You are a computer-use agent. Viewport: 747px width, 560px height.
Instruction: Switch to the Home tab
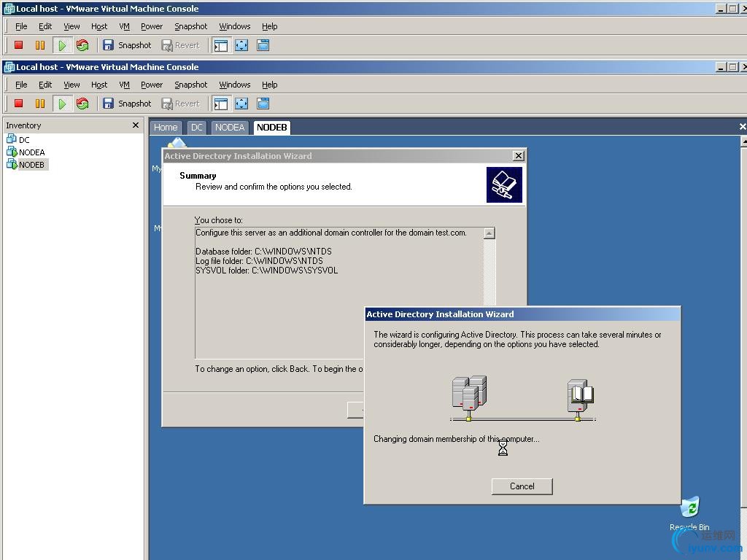(x=166, y=128)
